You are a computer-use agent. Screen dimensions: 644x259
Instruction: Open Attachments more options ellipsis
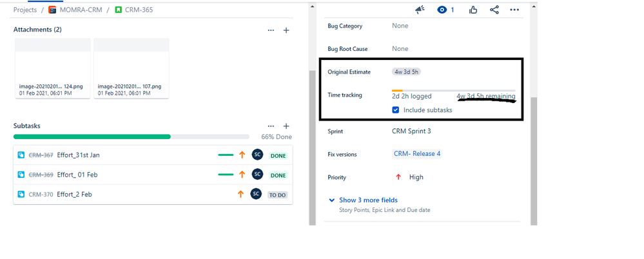(x=271, y=30)
